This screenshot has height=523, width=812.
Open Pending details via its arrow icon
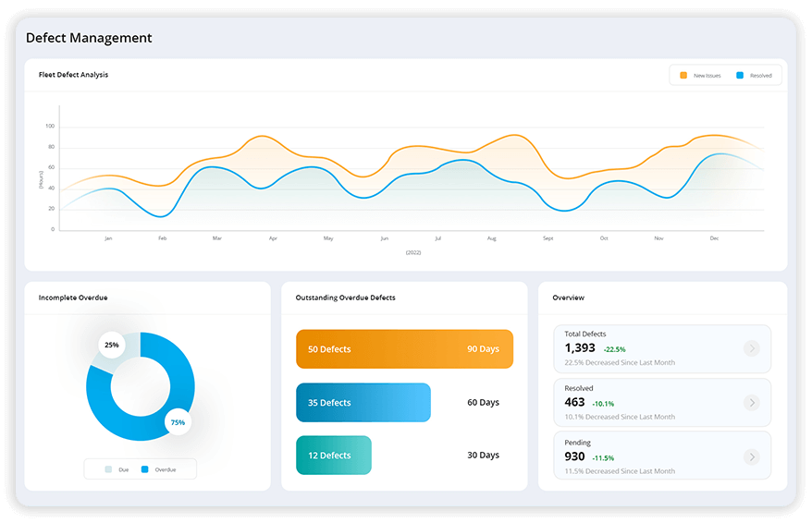pos(751,456)
